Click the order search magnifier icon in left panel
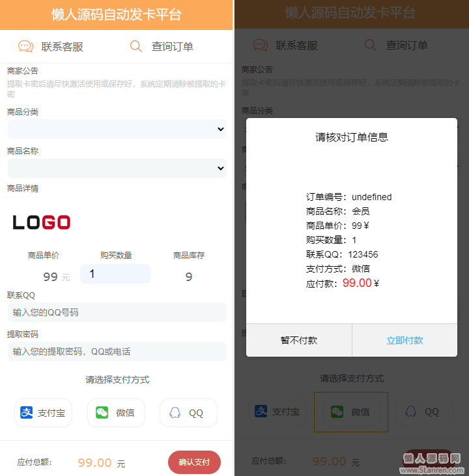 [x=136, y=46]
